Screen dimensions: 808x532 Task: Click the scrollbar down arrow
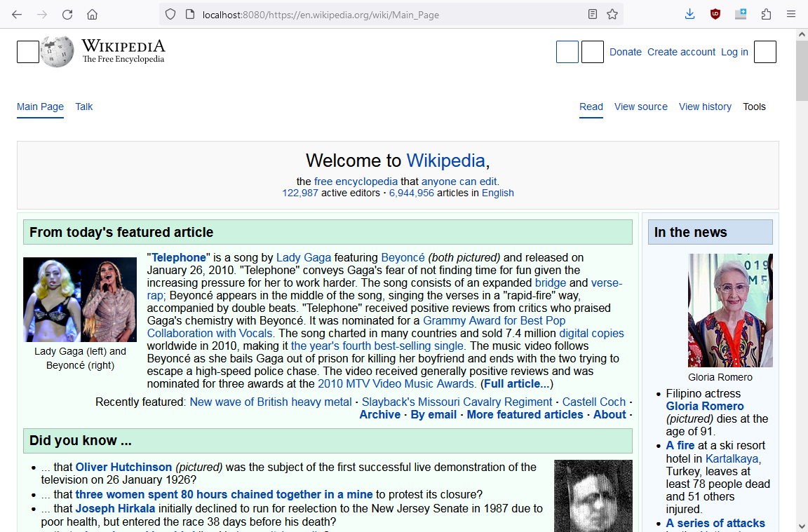coord(801,526)
